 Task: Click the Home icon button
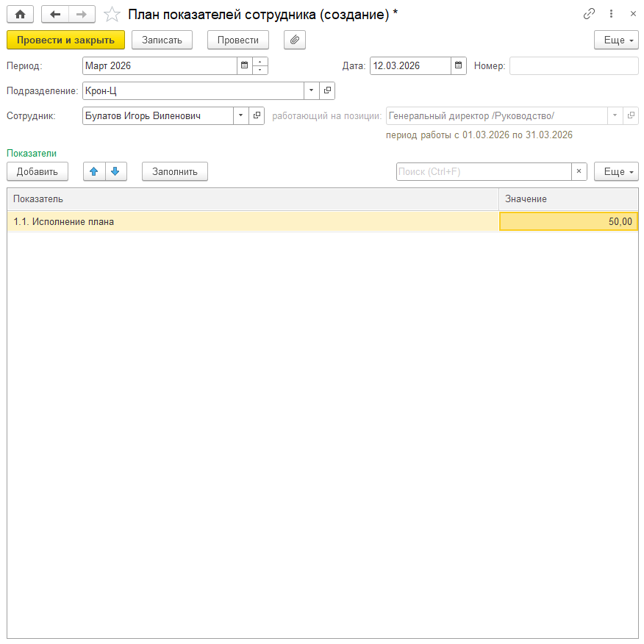tap(20, 14)
